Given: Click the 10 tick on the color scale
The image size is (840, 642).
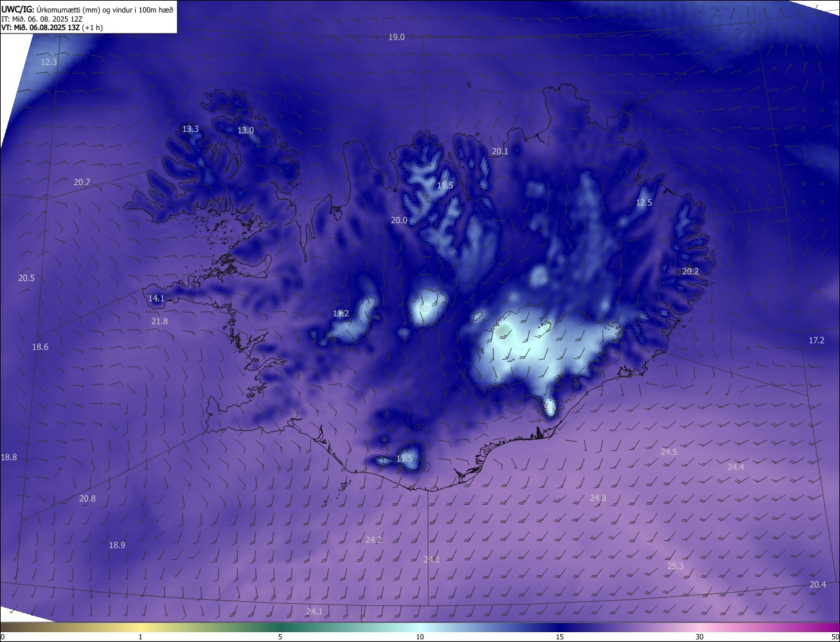Looking at the screenshot, I should pos(420,637).
